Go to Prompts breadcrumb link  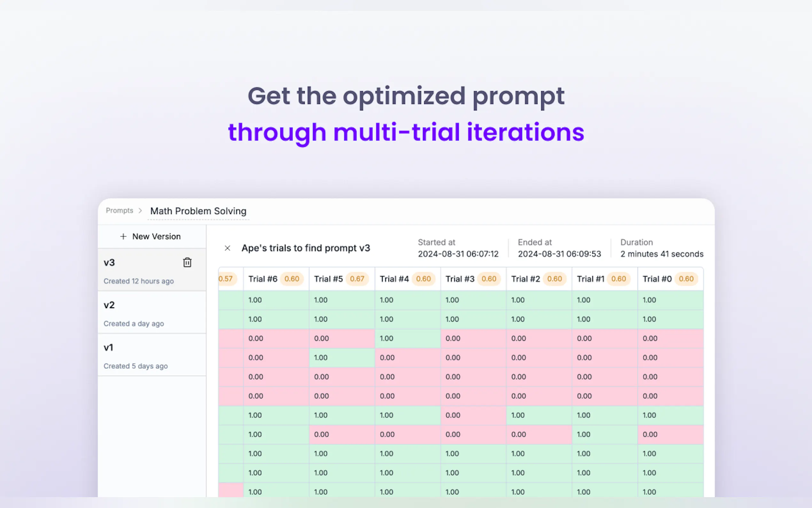[120, 211]
